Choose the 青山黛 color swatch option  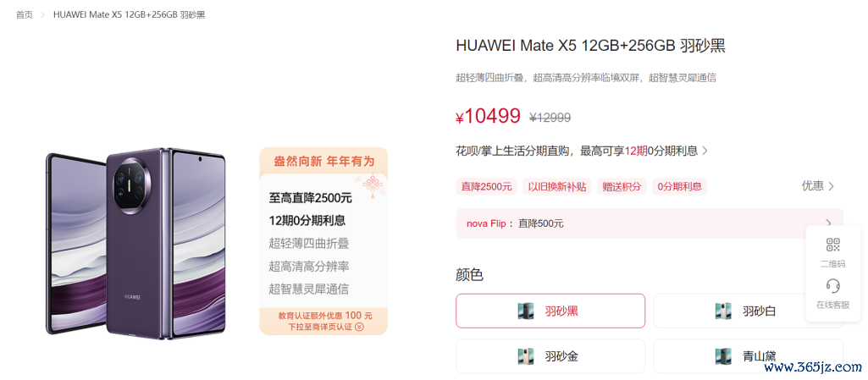tap(748, 356)
